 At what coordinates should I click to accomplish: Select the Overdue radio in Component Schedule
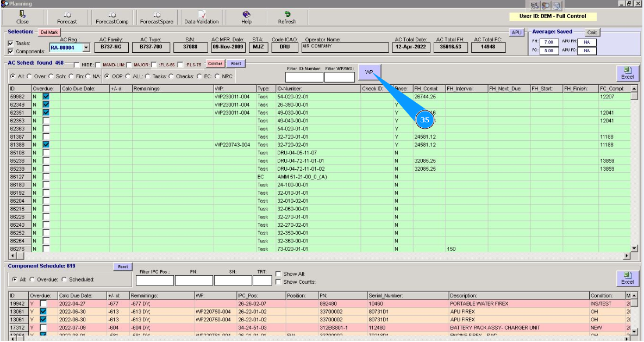click(32, 279)
